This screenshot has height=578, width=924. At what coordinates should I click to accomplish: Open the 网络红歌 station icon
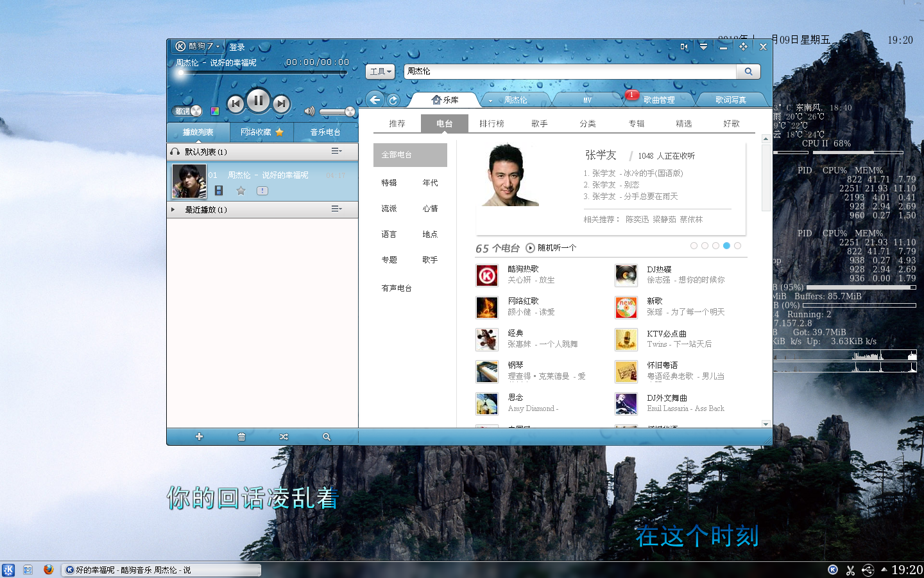tap(487, 308)
